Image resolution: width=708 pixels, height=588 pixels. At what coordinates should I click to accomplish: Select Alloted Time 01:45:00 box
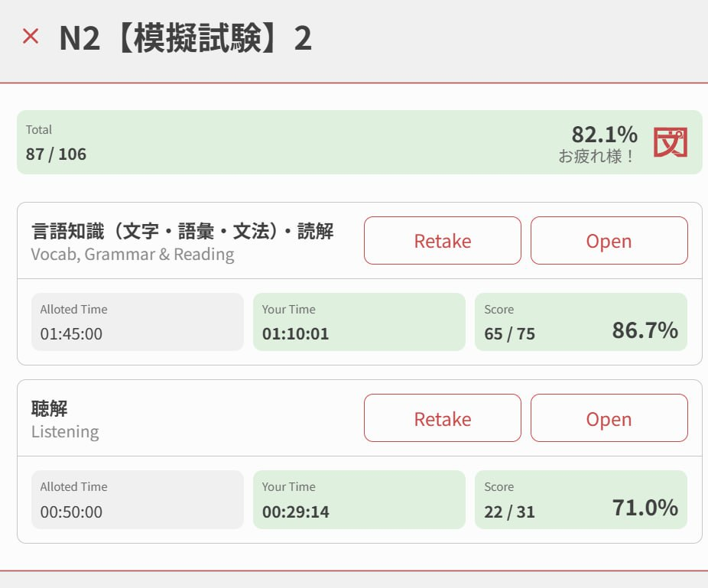tap(138, 322)
